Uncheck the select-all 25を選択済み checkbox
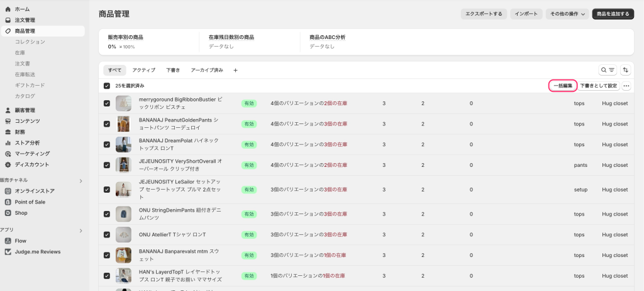 tap(107, 86)
